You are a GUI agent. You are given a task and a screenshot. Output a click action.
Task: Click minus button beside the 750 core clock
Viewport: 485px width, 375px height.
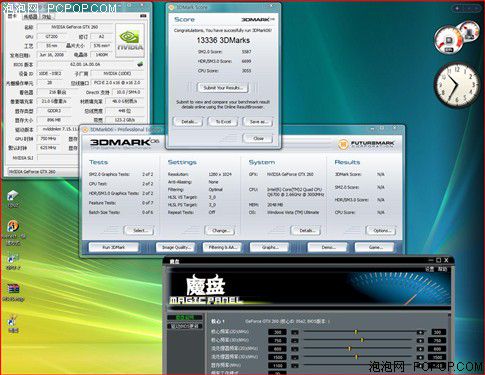295,341
